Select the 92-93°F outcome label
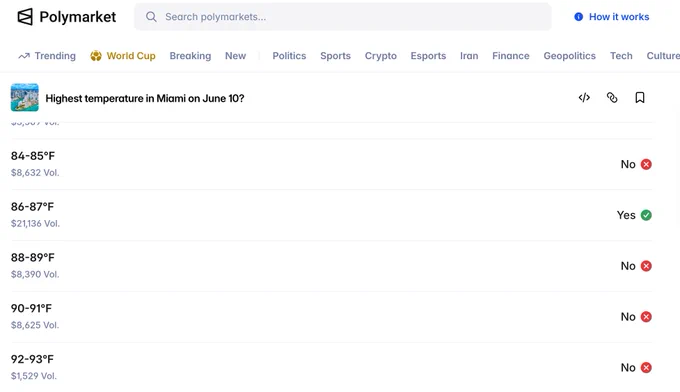This screenshot has width=680, height=392. [33, 359]
